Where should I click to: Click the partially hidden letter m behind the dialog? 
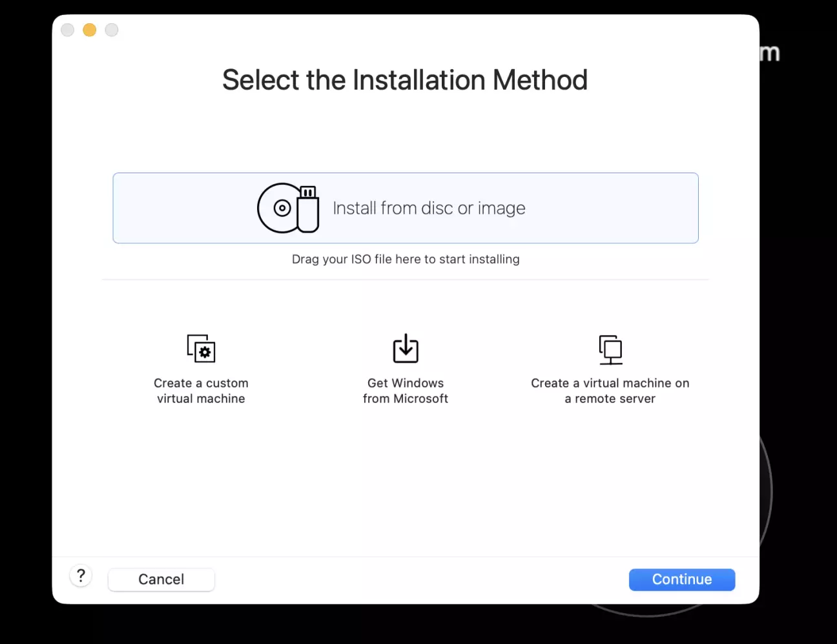[770, 53]
